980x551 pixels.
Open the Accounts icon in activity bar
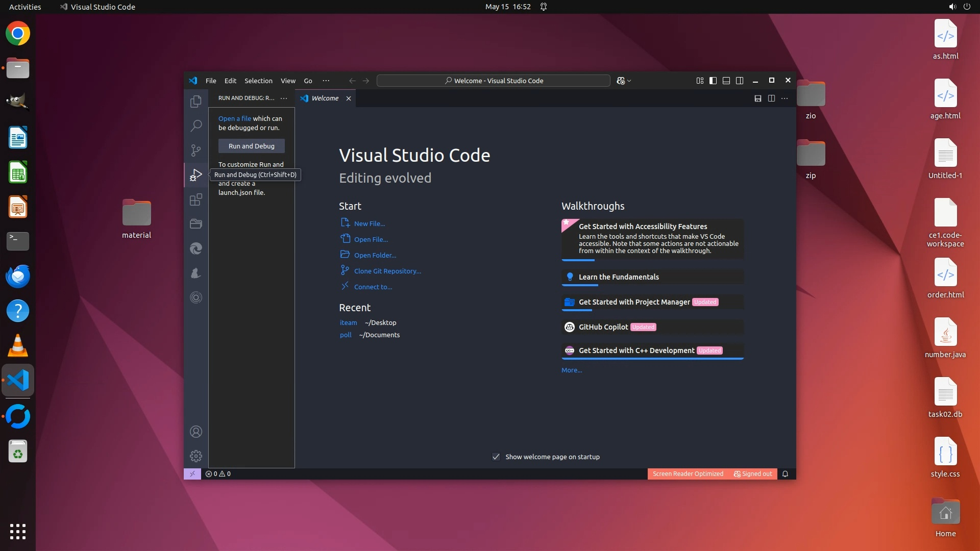(196, 432)
